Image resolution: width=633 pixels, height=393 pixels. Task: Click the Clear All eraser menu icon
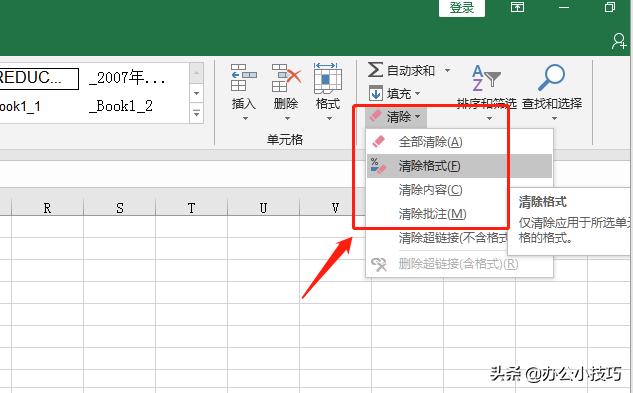coord(379,141)
